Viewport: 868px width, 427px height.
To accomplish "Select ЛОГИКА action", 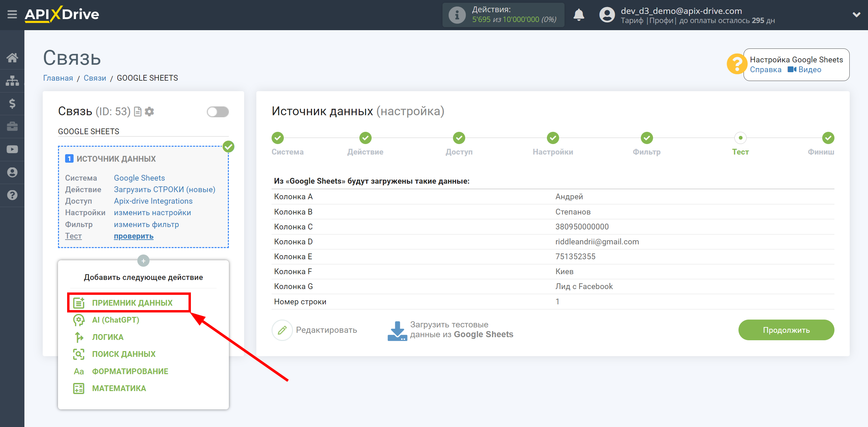I will (108, 337).
